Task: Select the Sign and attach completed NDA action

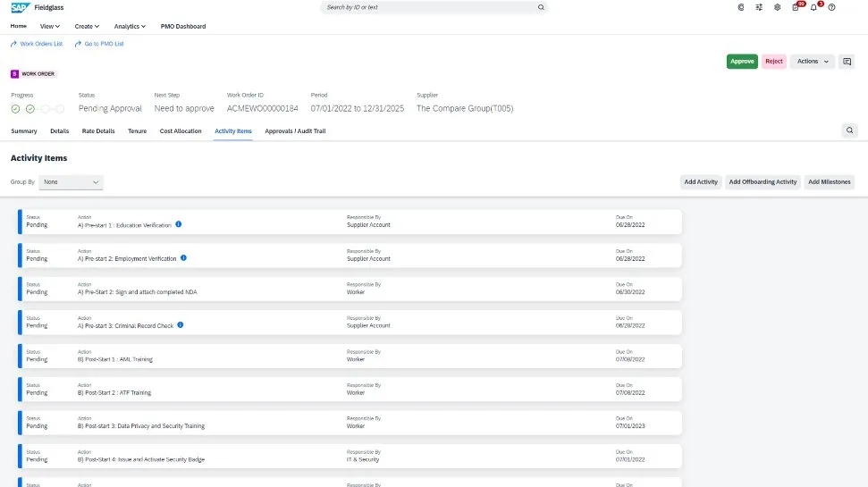Action: point(138,292)
